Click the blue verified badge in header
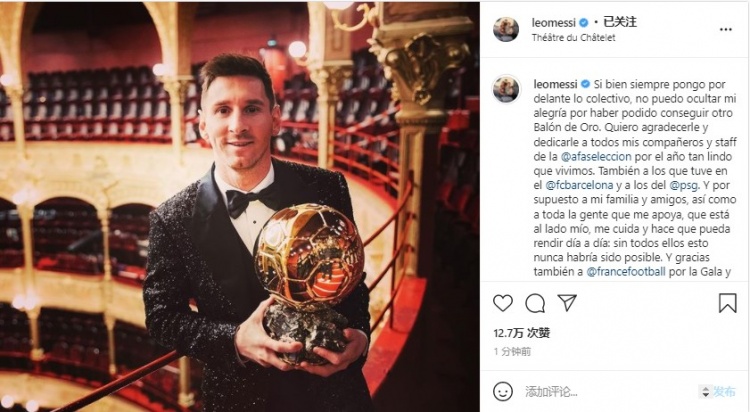750x412 pixels. (584, 22)
